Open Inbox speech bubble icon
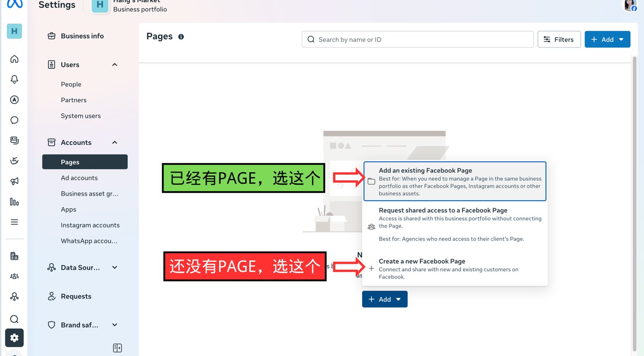 tap(14, 120)
